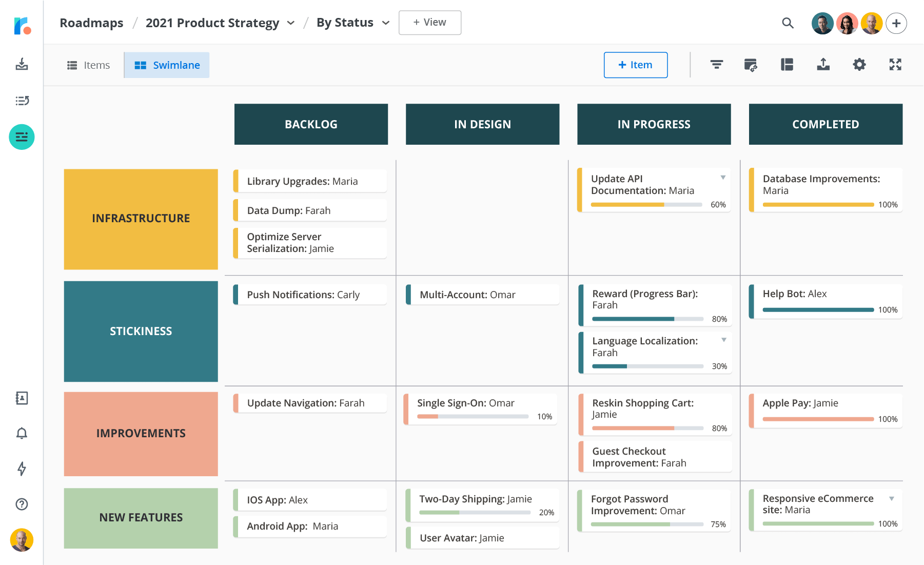This screenshot has height=565, width=924.
Task: Open Optimize Server Serialization card
Action: click(x=310, y=243)
